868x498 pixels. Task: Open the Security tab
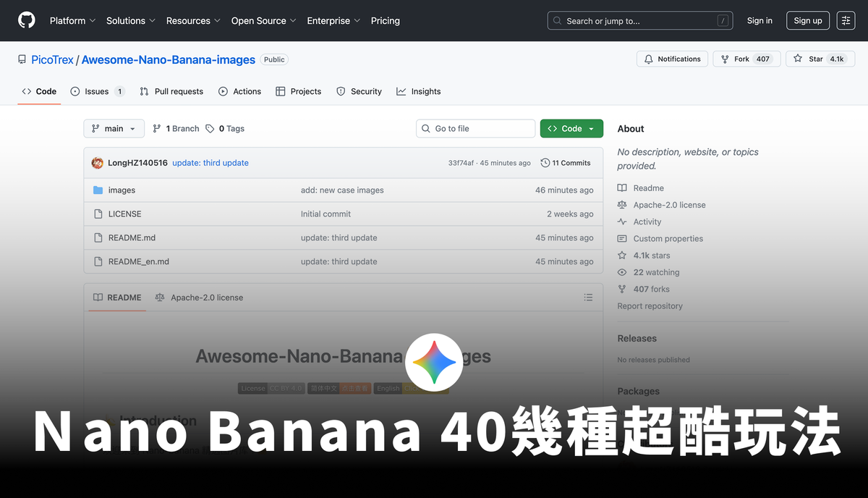coord(359,91)
